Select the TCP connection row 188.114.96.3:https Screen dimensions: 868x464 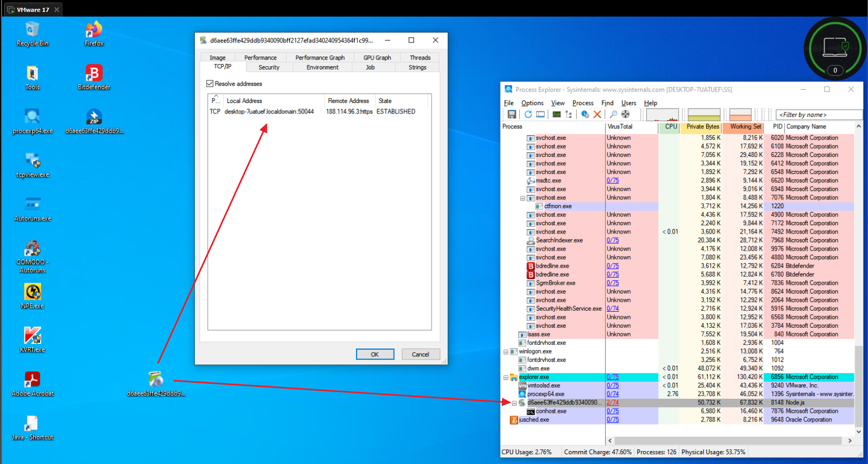coord(319,111)
